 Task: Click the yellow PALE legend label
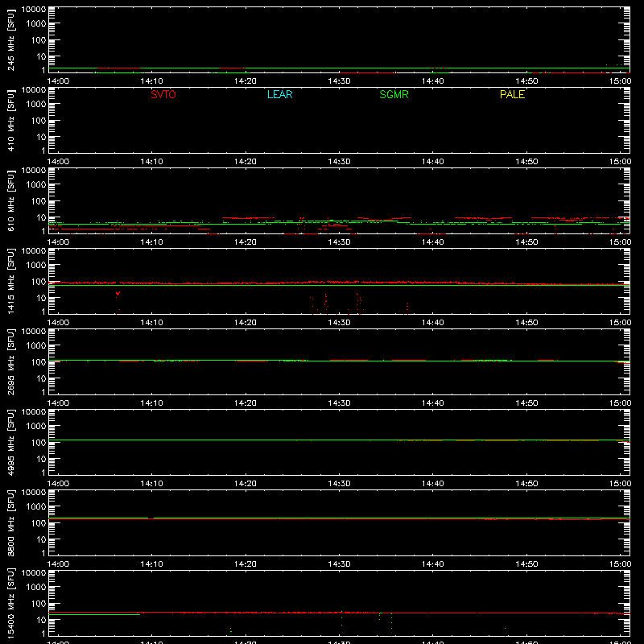tap(512, 94)
